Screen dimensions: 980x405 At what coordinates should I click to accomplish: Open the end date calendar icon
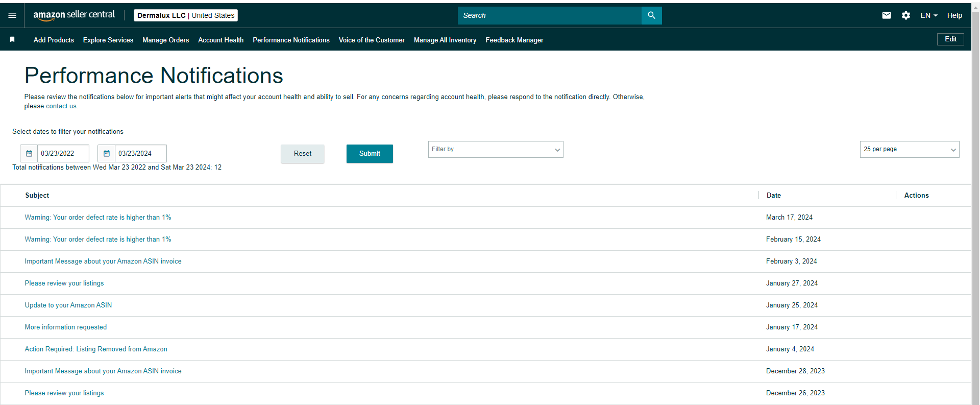click(x=107, y=153)
